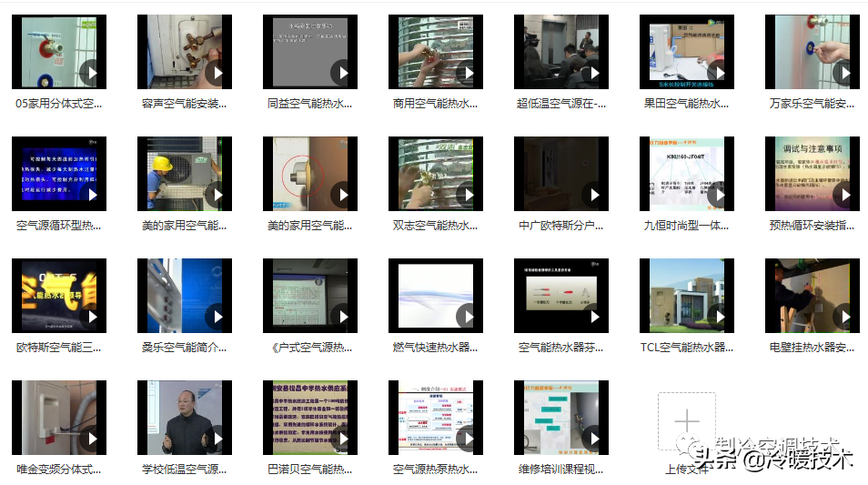Select file name 空气能热水器芬...
868x485 pixels.
(561, 347)
